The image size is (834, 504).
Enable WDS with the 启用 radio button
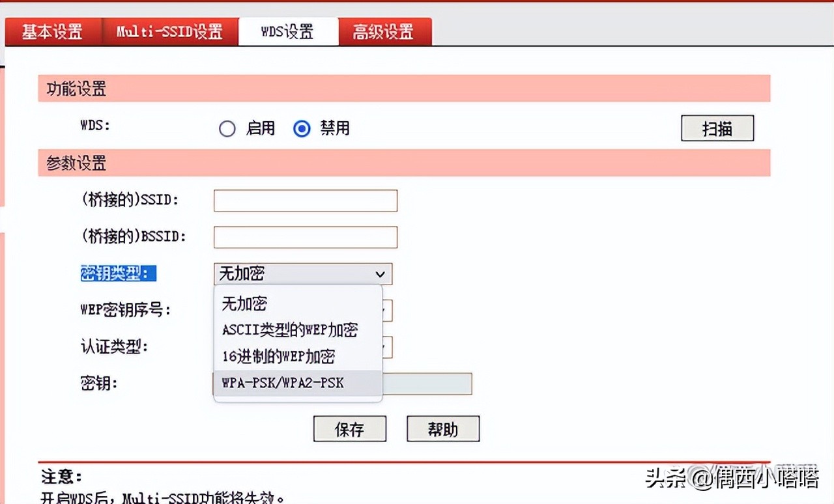[x=227, y=129]
